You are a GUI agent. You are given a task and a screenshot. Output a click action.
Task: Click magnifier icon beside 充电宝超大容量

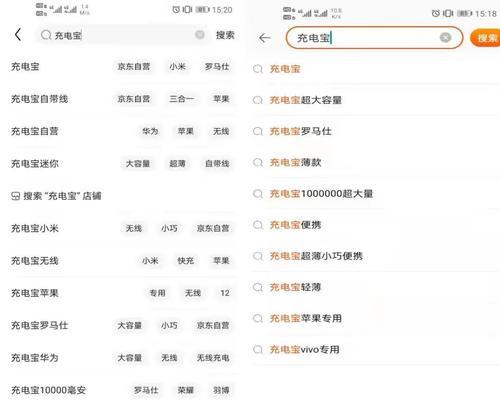(x=258, y=100)
